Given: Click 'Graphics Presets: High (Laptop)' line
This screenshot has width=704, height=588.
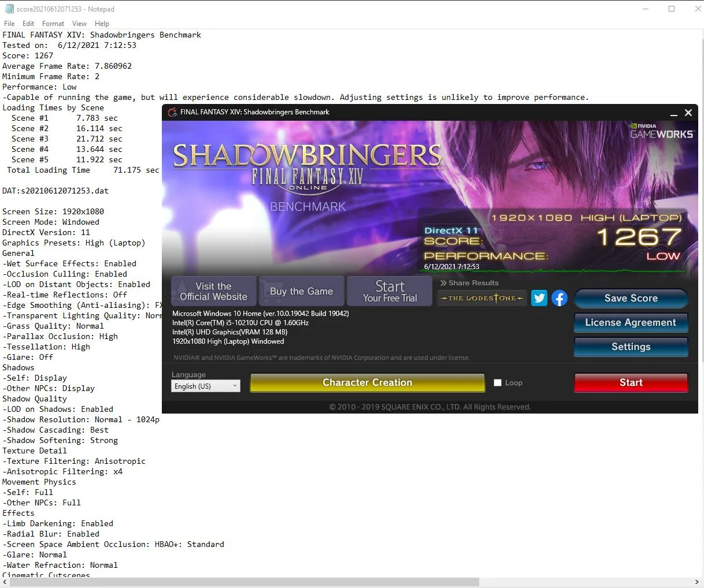Looking at the screenshot, I should pos(74,243).
